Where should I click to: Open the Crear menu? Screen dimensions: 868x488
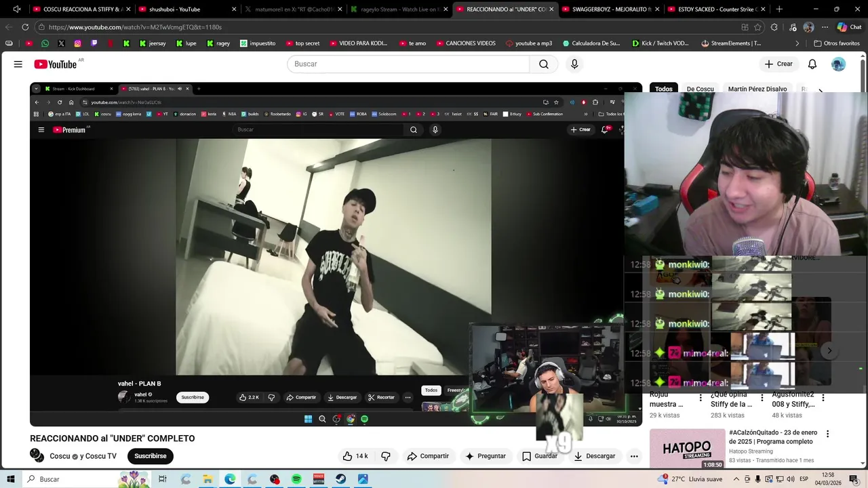(x=778, y=64)
